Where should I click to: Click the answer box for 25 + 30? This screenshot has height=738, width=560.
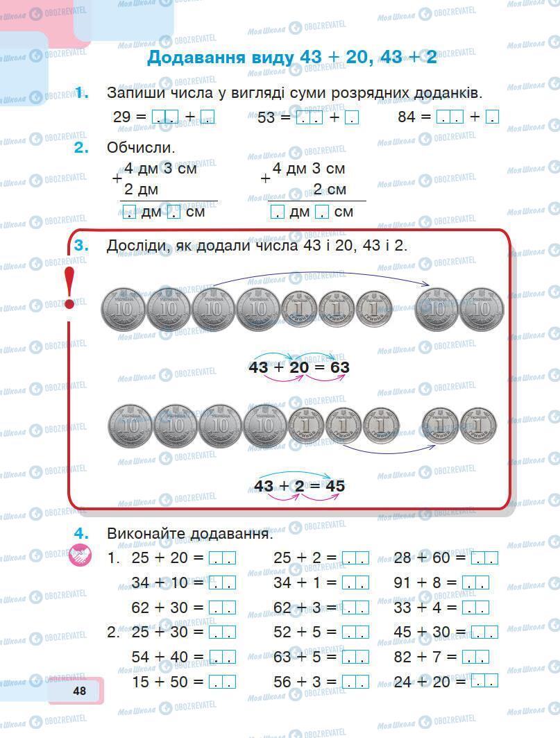pos(222,632)
